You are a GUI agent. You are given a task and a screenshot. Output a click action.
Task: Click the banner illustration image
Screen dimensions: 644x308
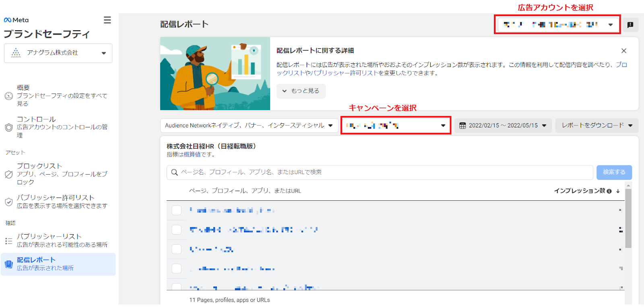[x=215, y=74]
